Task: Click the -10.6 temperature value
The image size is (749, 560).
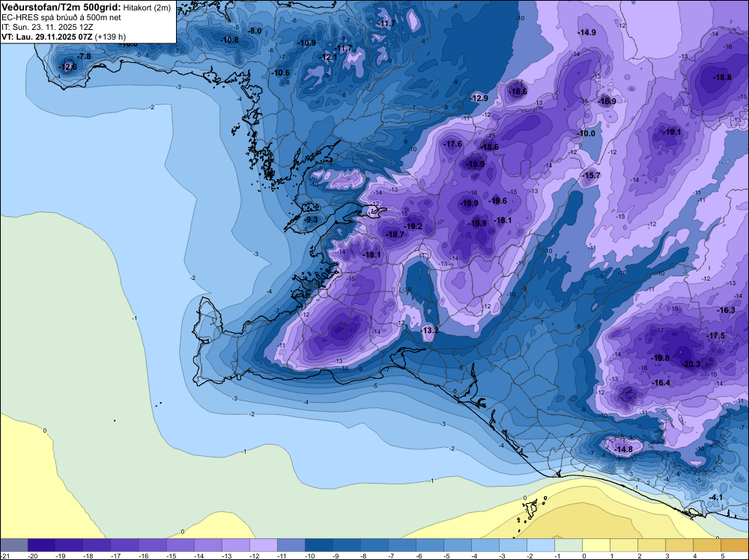Action: click(281, 73)
